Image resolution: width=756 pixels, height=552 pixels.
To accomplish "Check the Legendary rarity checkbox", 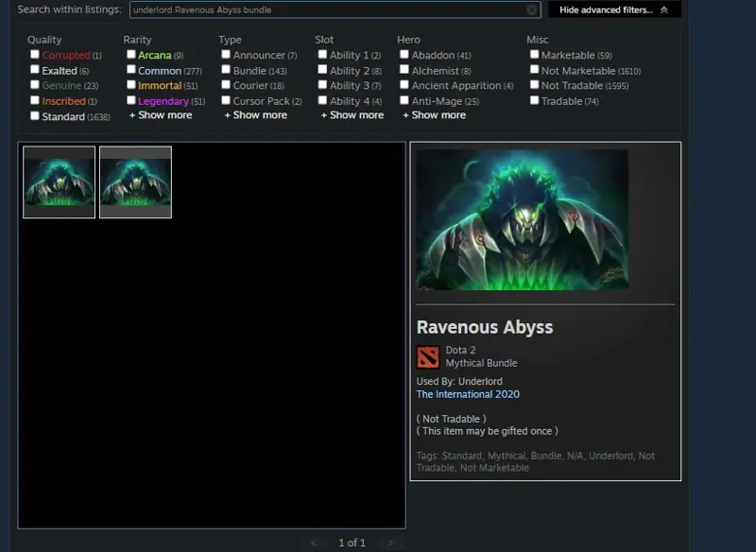I will pos(131,100).
